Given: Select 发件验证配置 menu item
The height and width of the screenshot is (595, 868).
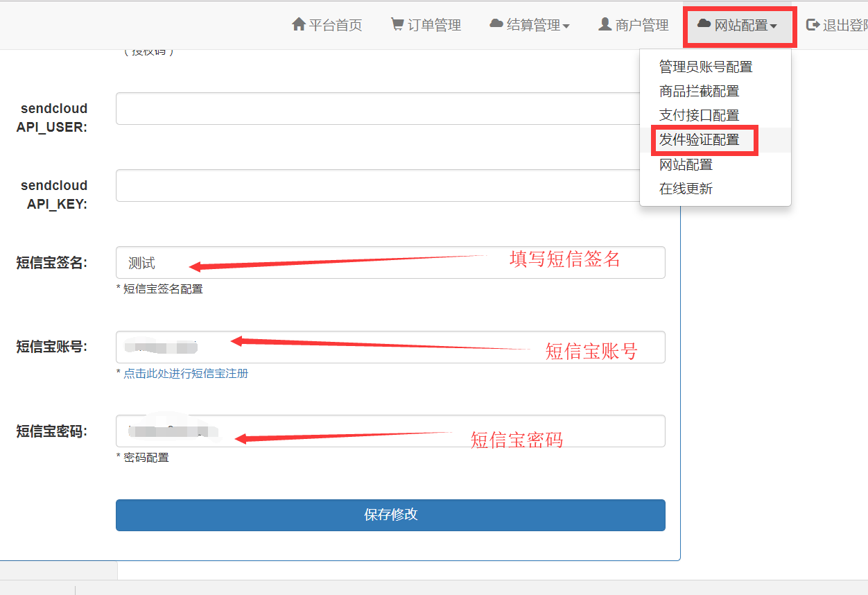Looking at the screenshot, I should tap(699, 139).
